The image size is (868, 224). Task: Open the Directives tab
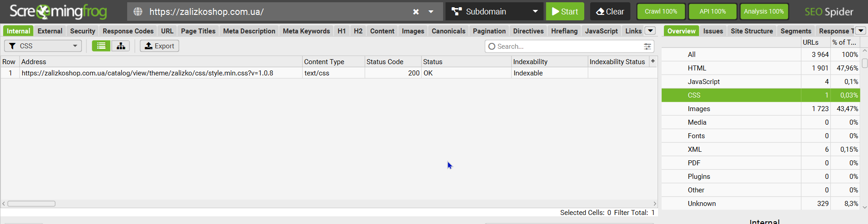point(528,31)
